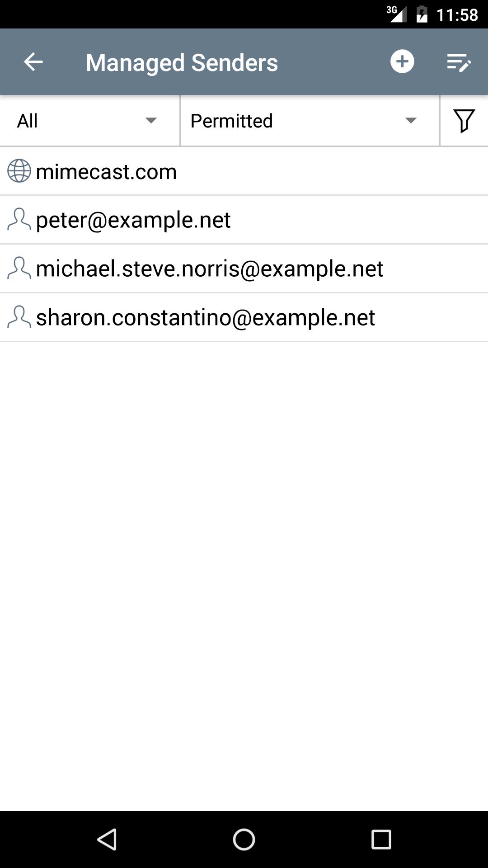Click the person icon beside peter@example.net
The height and width of the screenshot is (868, 488).
19,220
